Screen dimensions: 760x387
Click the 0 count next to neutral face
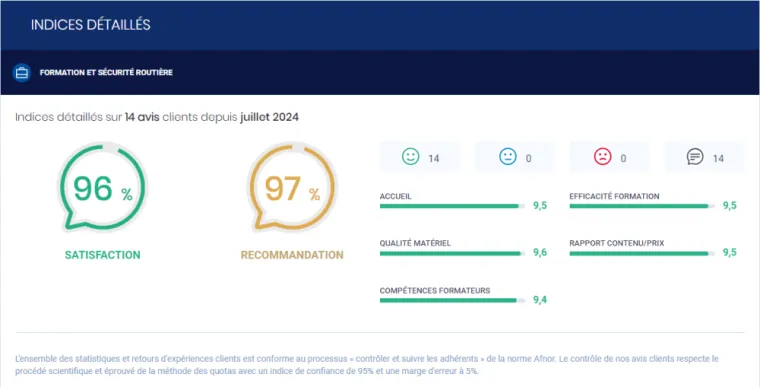click(529, 158)
